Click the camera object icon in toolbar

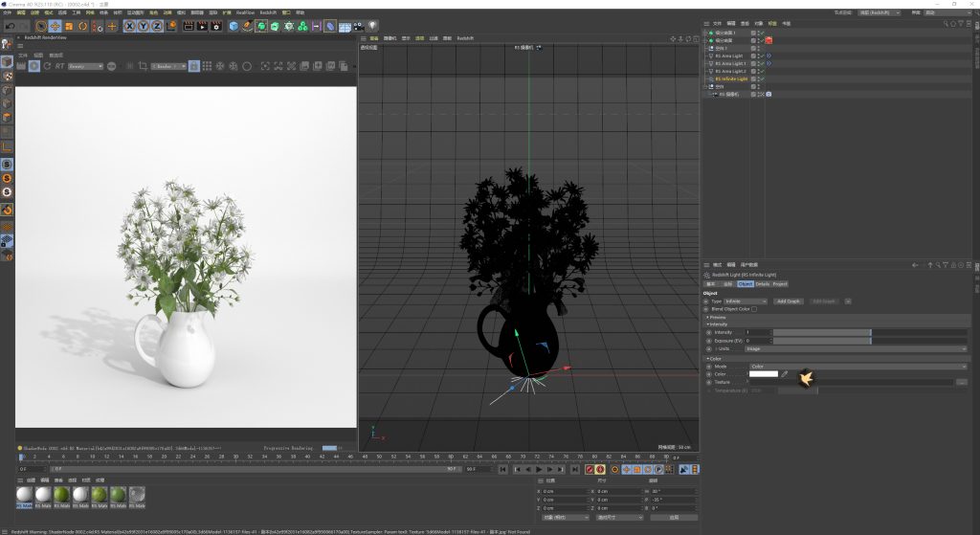[x=359, y=26]
